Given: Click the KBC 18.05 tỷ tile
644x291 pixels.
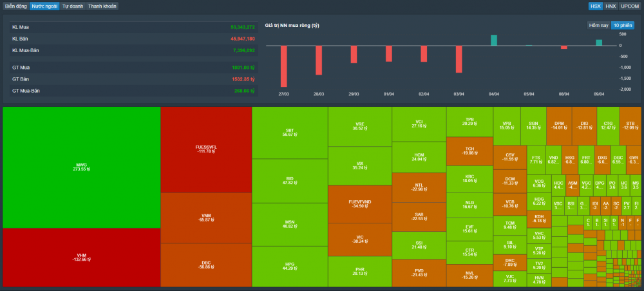Looking at the screenshot, I should pos(470,179).
